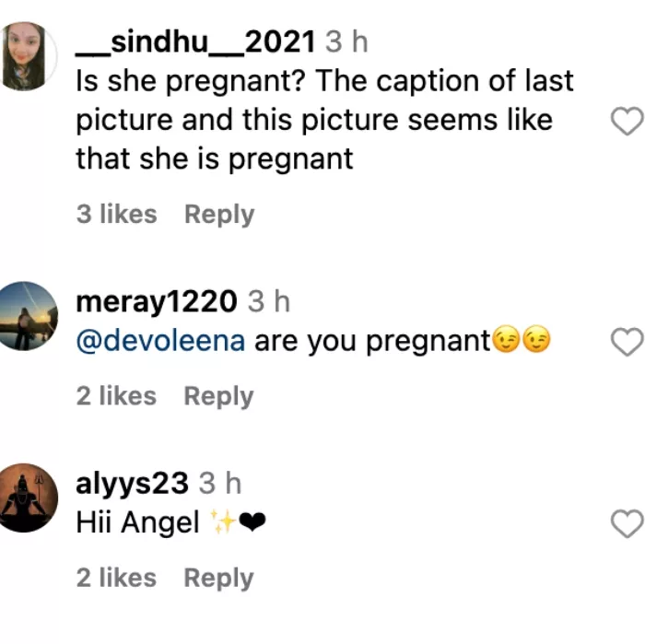View 2 likes on alyys23's comment
This screenshot has width=645, height=644.
click(x=116, y=578)
